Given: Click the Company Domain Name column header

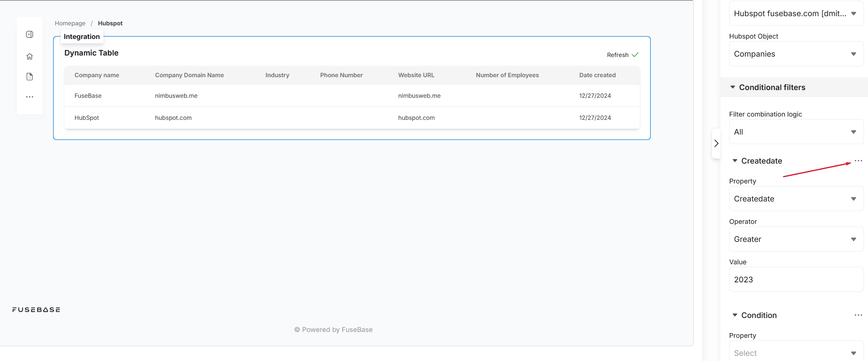Looking at the screenshot, I should click(x=189, y=75).
